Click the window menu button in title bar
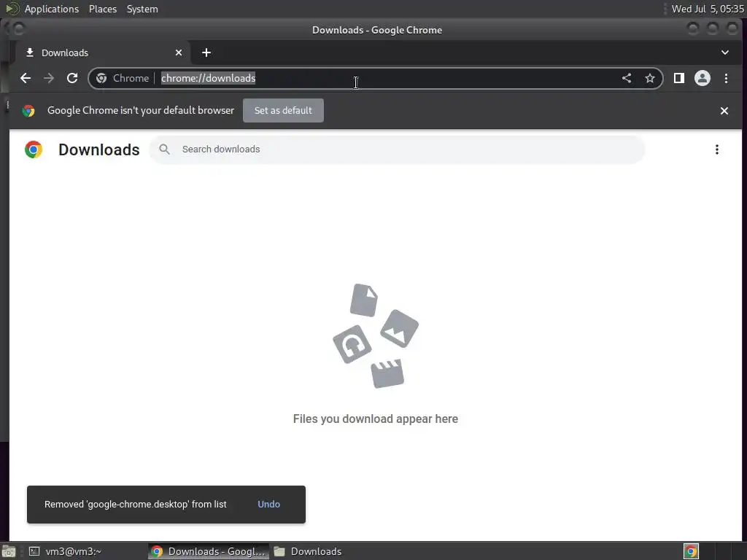Image resolution: width=747 pixels, height=560 pixels. (18, 29)
